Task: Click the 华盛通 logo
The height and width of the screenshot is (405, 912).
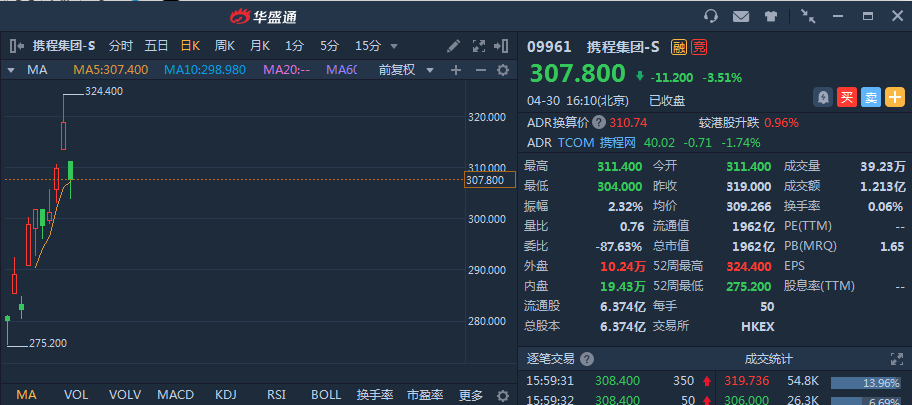Action: click(x=263, y=17)
